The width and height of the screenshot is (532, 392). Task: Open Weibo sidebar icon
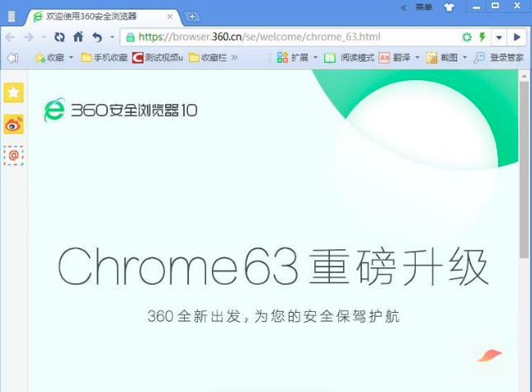13,124
